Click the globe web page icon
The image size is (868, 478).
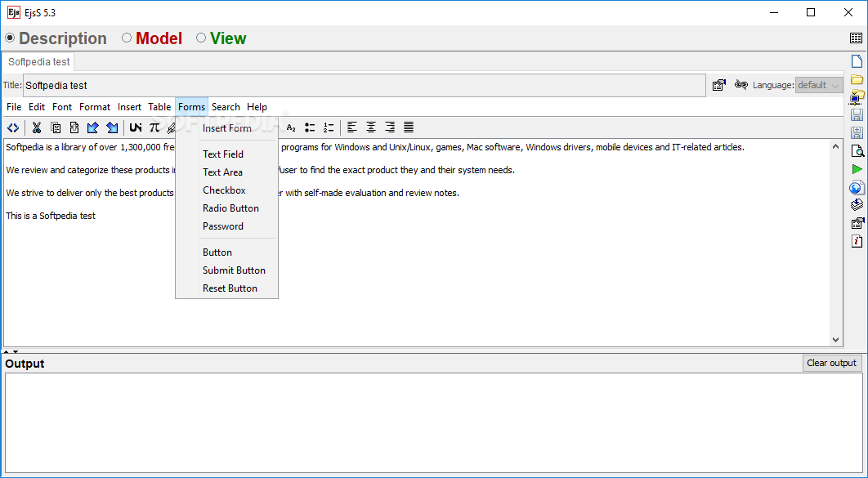pyautogui.click(x=857, y=188)
